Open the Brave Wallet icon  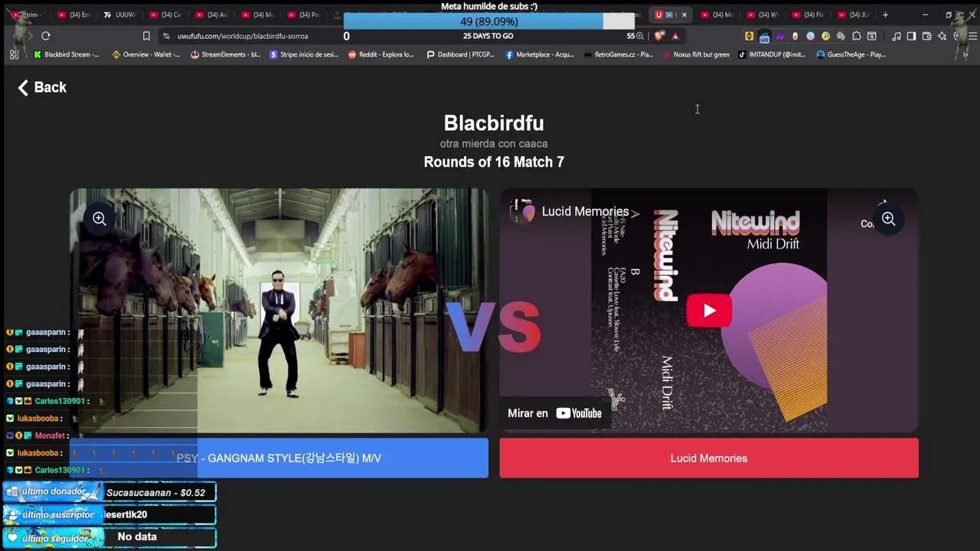point(926,36)
